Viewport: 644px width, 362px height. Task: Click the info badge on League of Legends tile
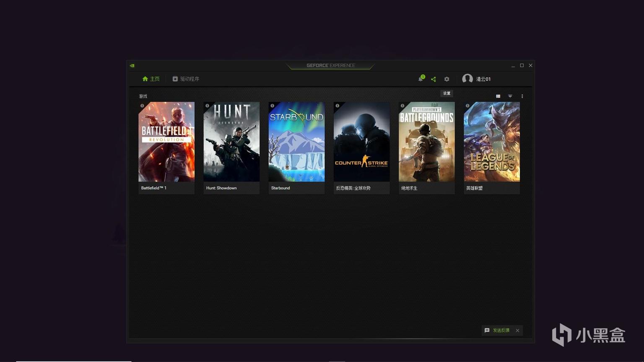(467, 106)
